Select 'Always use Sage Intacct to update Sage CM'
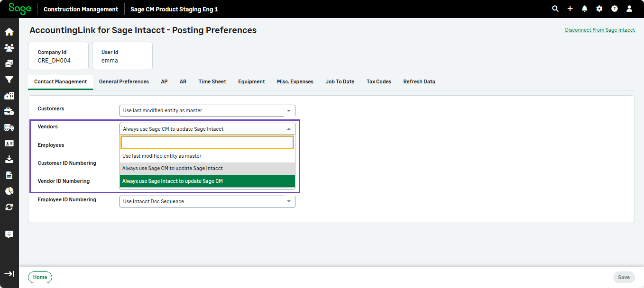This screenshot has height=288, width=644. [x=207, y=181]
